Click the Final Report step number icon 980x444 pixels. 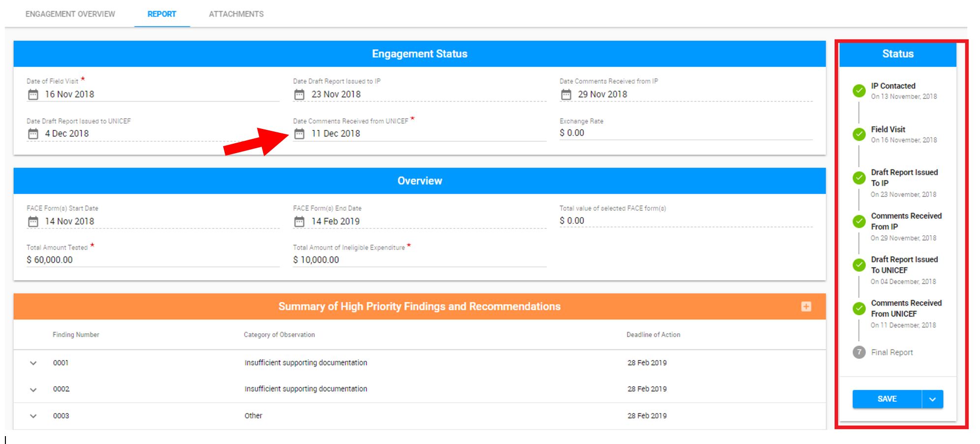859,352
